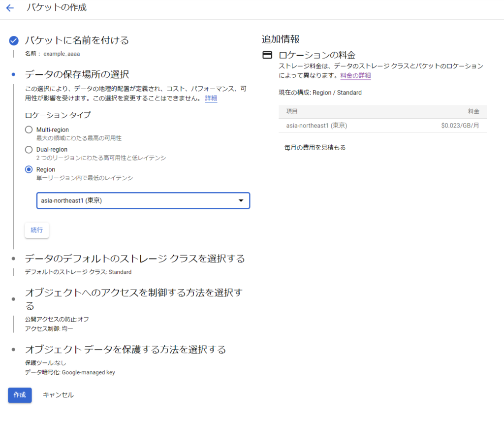The height and width of the screenshot is (424, 504).
Task: Click the データの保存場所の選択 step heading
Action: click(77, 75)
